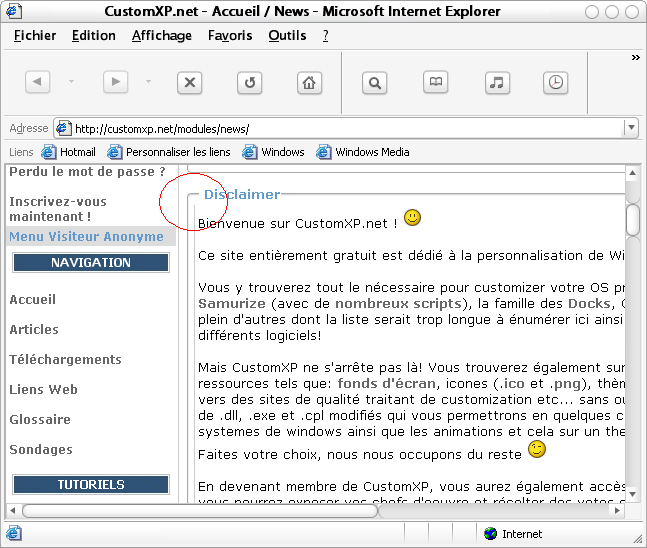Click the vertical scrollbar up arrow
Viewport: 647px width, 548px height.
(632, 173)
